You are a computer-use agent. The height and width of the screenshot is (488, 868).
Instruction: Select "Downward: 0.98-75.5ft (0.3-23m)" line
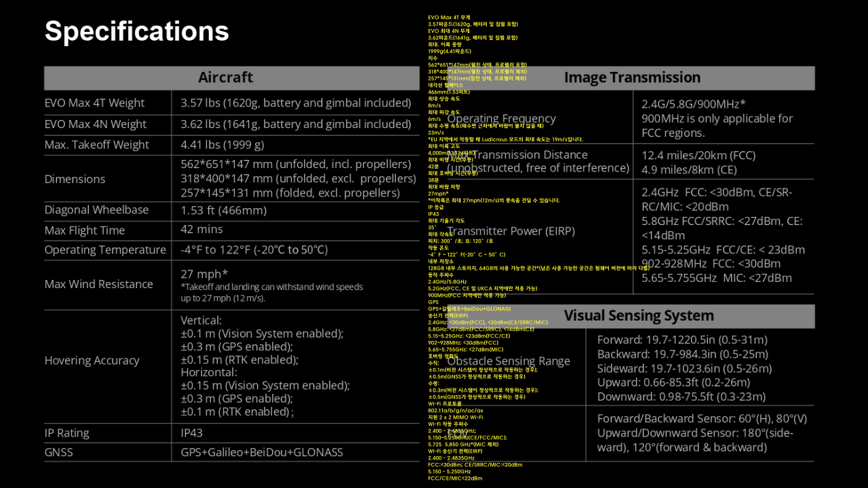pos(681,396)
